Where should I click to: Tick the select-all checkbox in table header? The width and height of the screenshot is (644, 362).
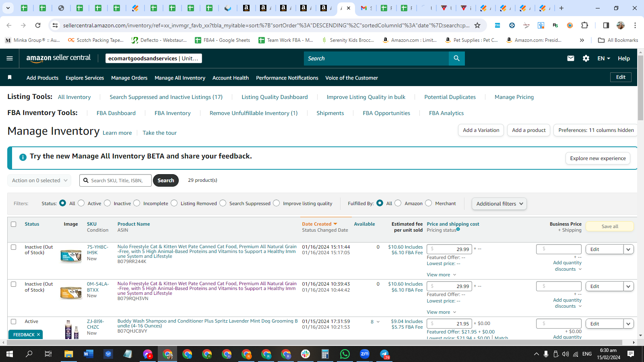click(14, 224)
